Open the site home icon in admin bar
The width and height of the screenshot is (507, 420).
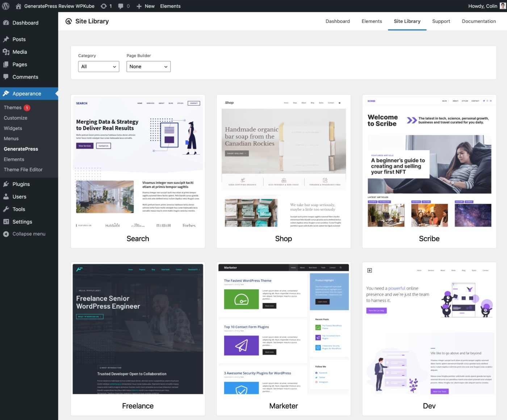(x=18, y=6)
